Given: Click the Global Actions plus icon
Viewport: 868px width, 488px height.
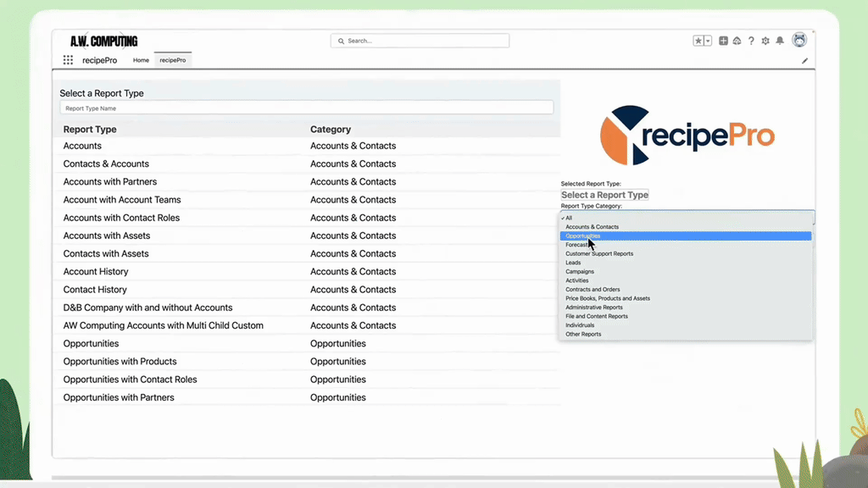Looking at the screenshot, I should click(723, 41).
